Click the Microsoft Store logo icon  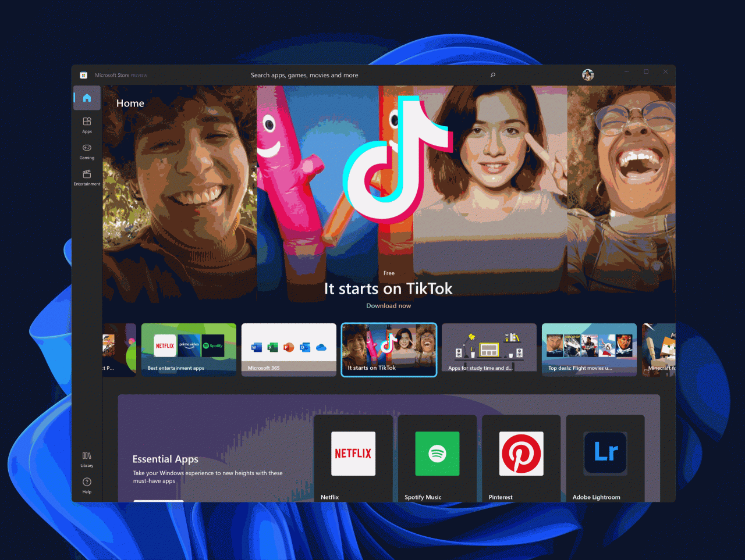(84, 75)
